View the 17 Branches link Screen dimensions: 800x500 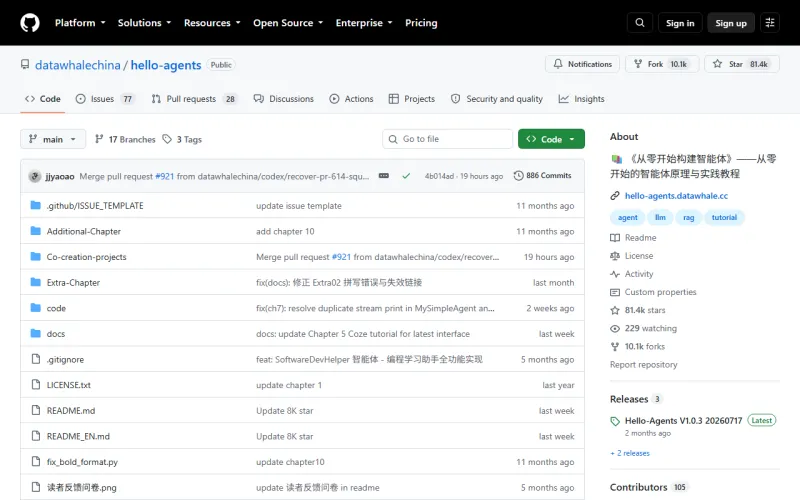(x=125, y=139)
